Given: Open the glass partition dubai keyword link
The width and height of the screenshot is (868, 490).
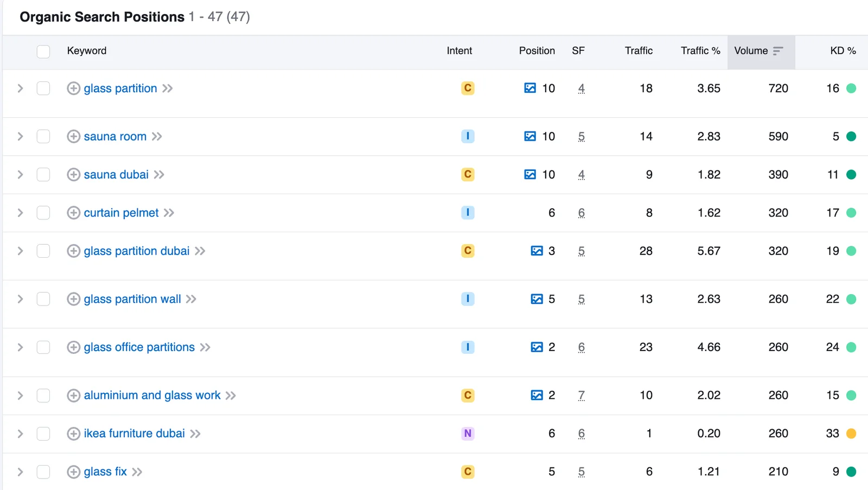Looking at the screenshot, I should pos(136,251).
